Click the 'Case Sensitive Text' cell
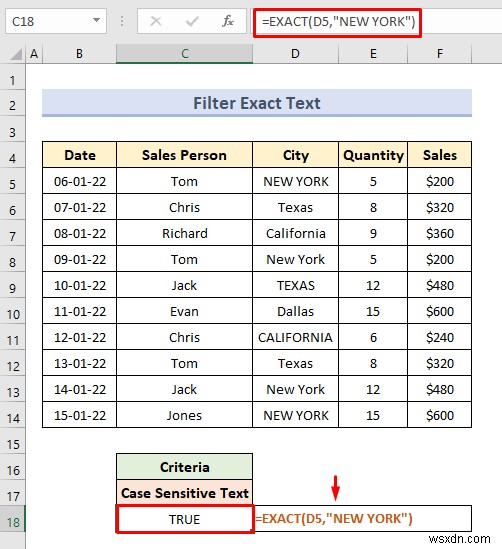 pyautogui.click(x=184, y=493)
